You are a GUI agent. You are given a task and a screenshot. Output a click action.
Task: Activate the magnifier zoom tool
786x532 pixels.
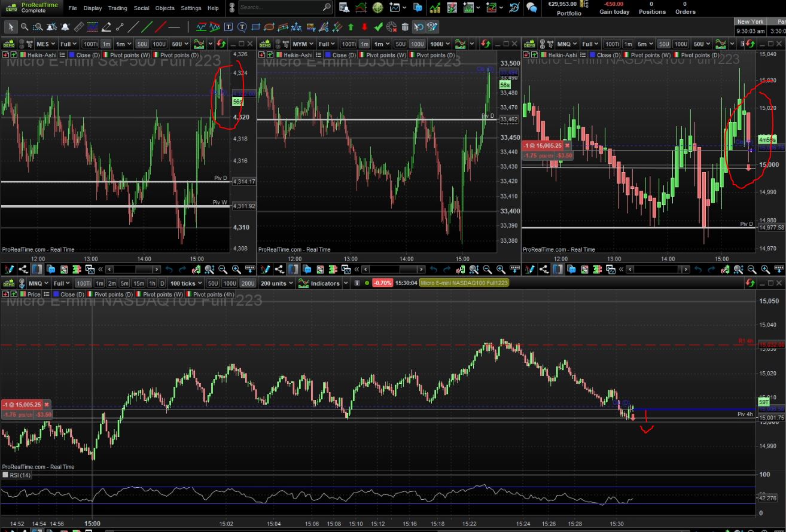coord(25,27)
